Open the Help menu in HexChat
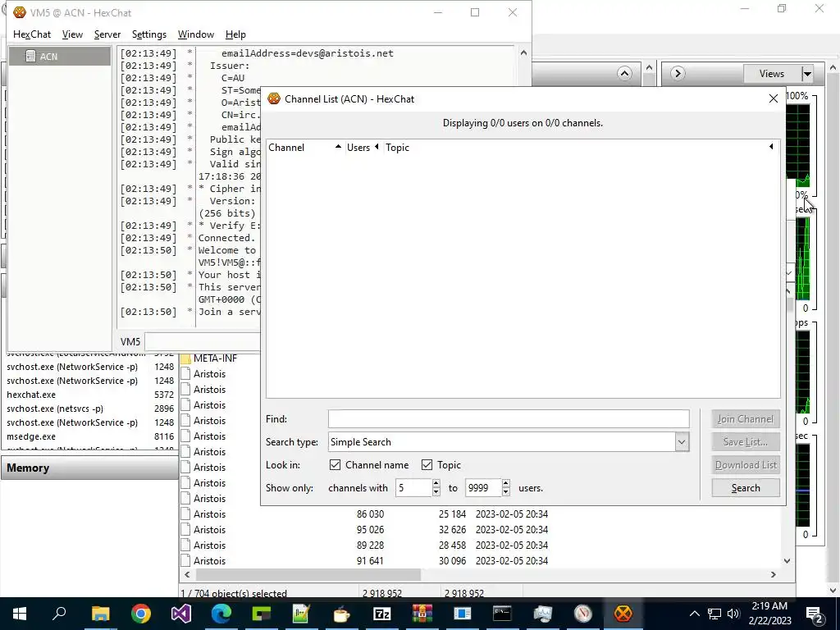 point(235,34)
